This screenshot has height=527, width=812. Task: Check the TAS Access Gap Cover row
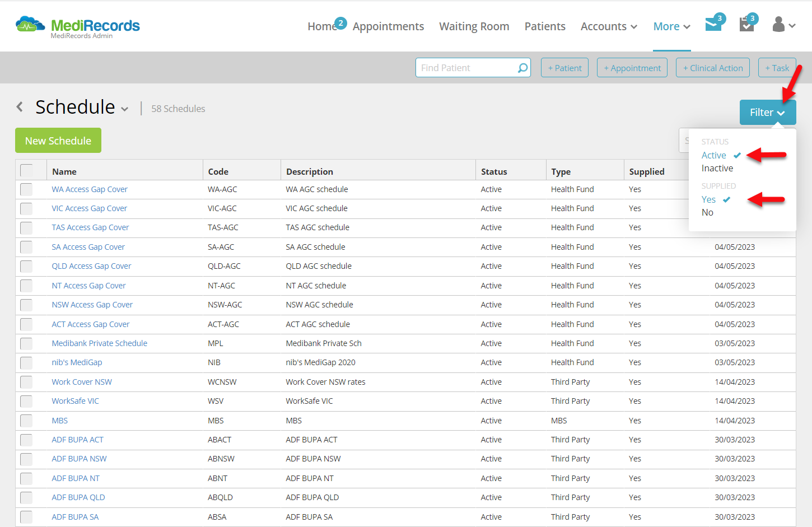(x=26, y=227)
